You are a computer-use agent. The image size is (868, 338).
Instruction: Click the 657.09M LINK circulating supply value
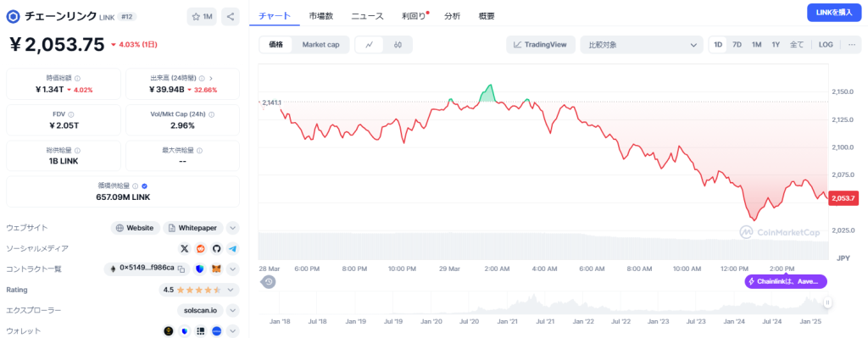pos(123,197)
